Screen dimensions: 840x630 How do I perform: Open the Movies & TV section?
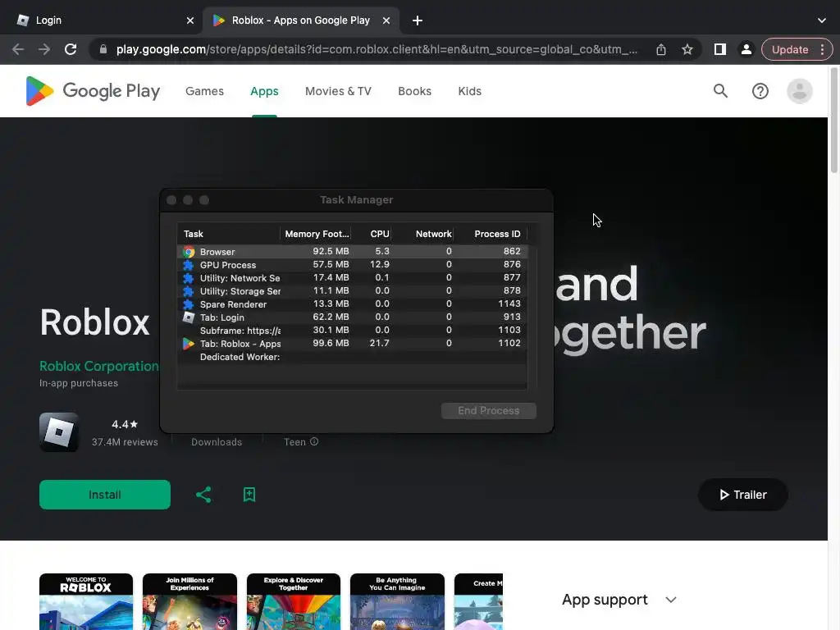coord(338,91)
